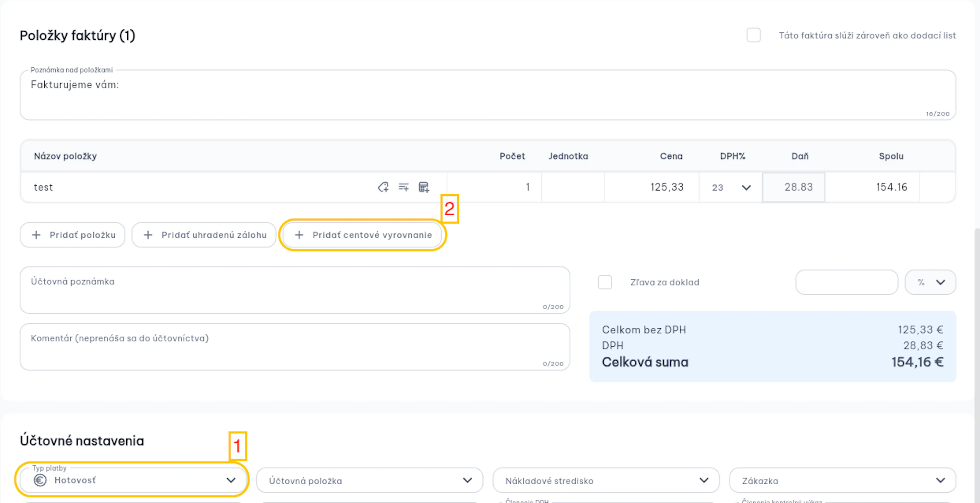Add cent rounding via Pridať centové vyrovnanie
Screen dimensions: 980x503
pos(363,235)
